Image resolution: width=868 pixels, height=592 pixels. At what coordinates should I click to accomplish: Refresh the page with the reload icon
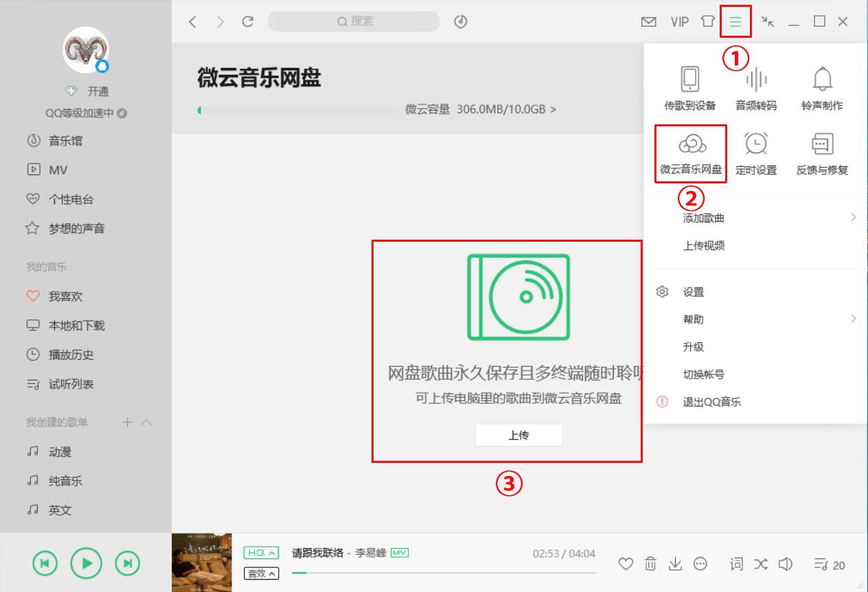pyautogui.click(x=248, y=22)
